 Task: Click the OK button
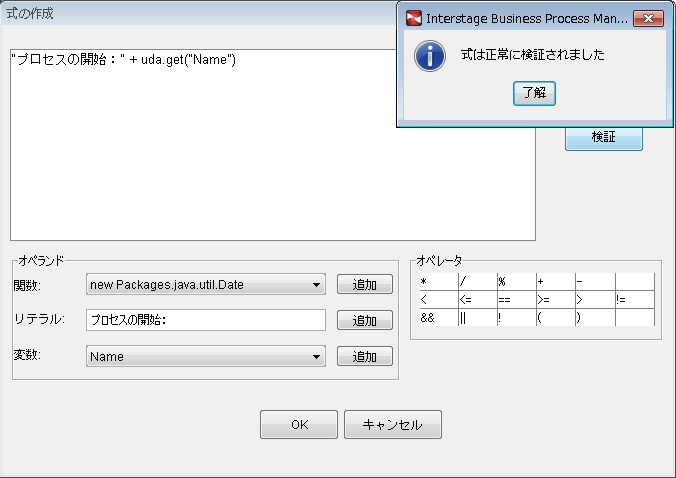299,425
